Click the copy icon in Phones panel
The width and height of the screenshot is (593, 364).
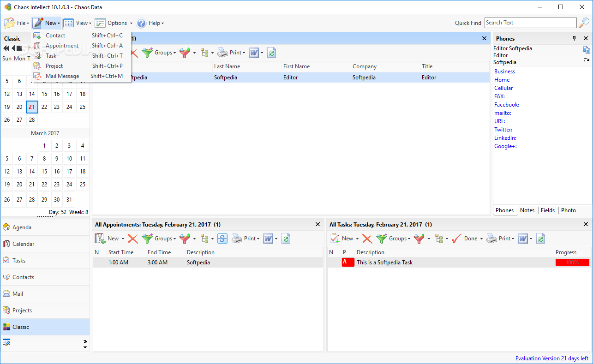587,50
